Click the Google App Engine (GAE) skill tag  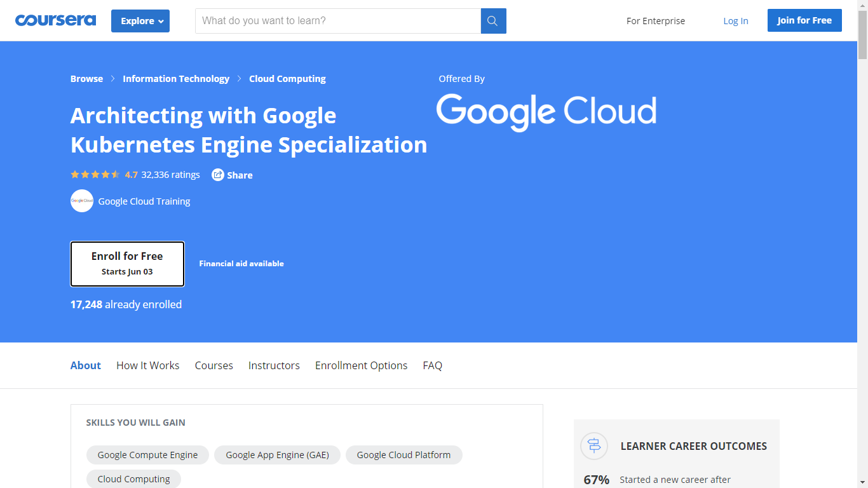tap(277, 455)
